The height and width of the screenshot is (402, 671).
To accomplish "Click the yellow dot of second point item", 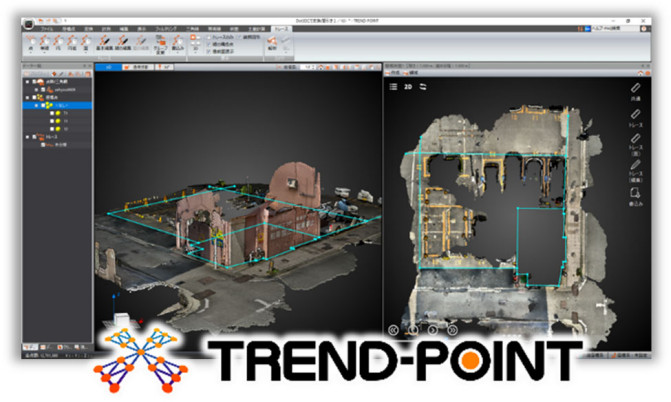I will 58,121.
